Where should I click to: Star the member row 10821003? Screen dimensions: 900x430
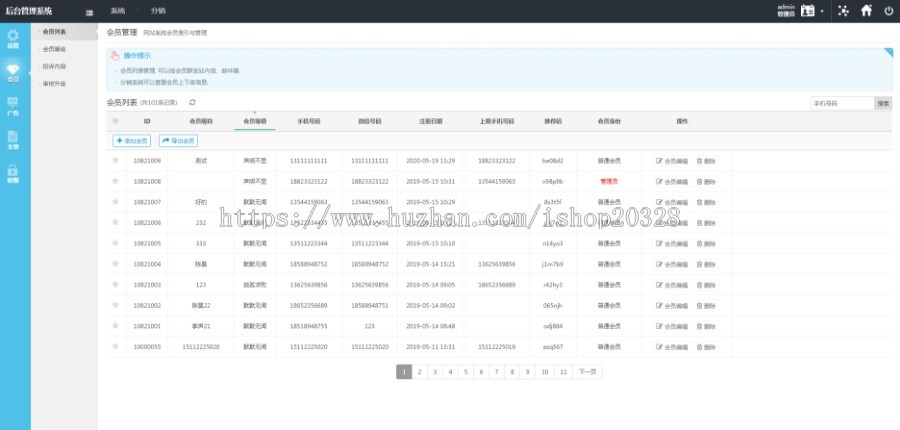tap(115, 284)
